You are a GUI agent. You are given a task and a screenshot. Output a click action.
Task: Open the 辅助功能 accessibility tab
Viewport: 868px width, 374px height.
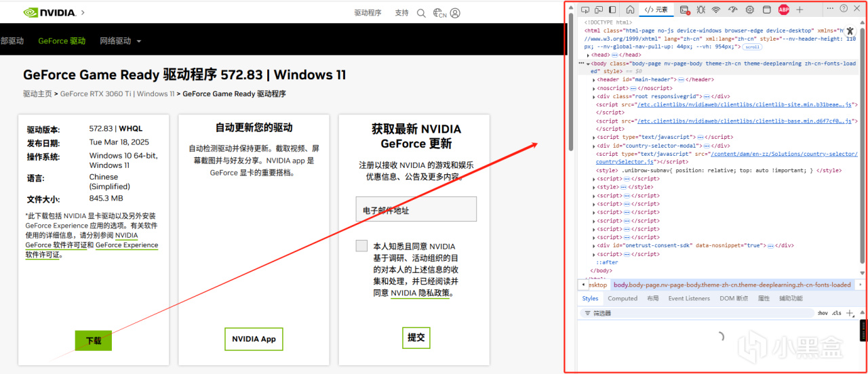click(x=791, y=298)
